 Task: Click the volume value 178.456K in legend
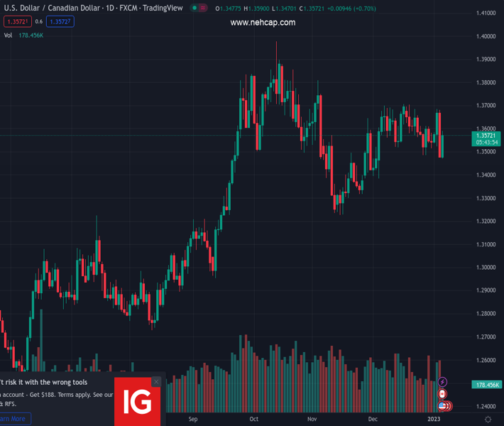[31, 35]
